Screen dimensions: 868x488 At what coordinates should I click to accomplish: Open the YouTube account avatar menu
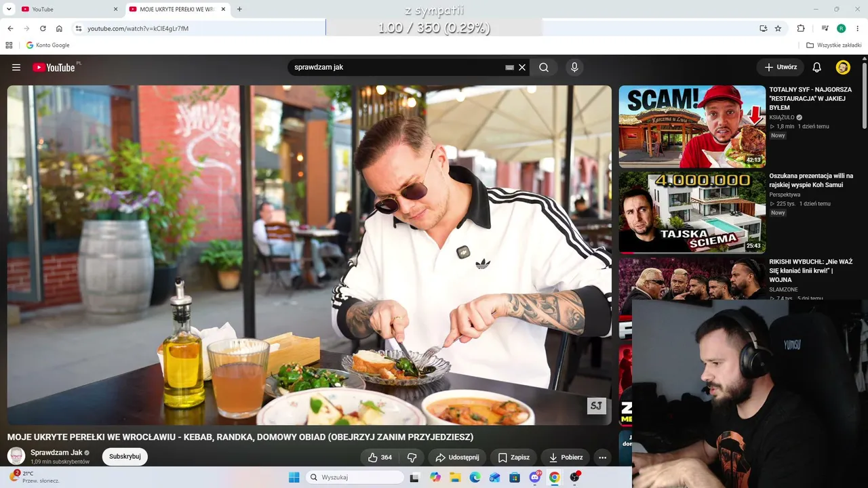coord(843,67)
